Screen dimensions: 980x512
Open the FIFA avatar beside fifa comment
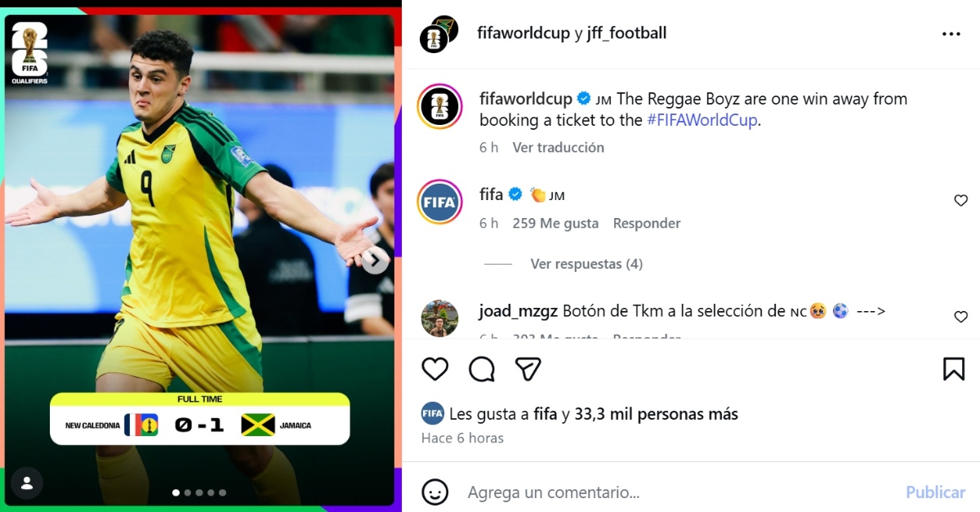point(440,202)
